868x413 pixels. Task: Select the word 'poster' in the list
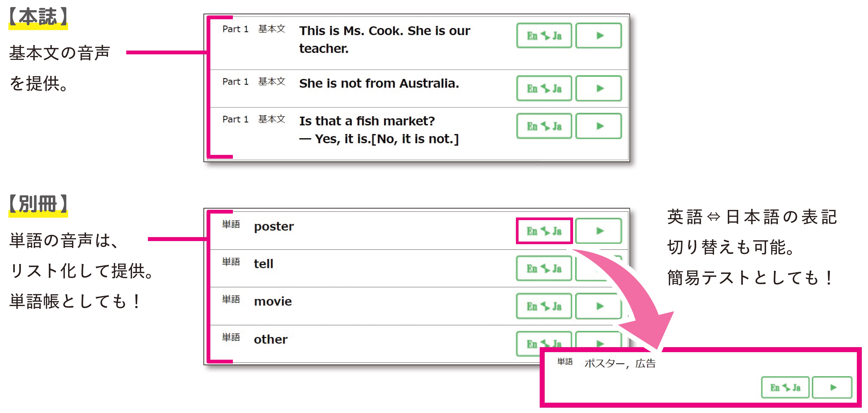pyautogui.click(x=274, y=227)
